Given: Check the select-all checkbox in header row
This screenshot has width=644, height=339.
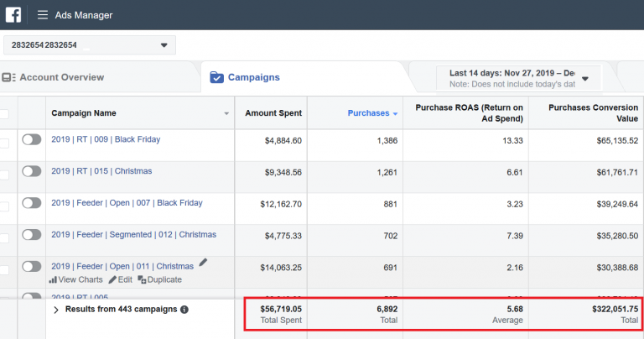Looking at the screenshot, I should [x=4, y=114].
